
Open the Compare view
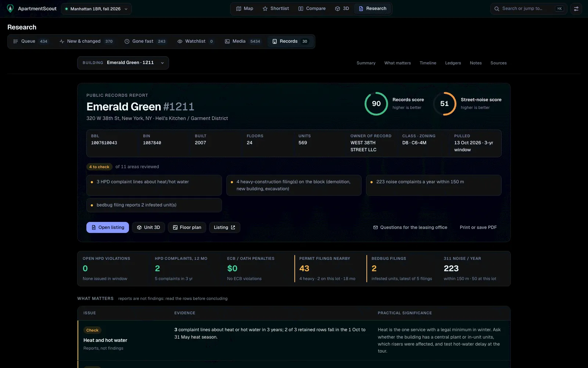coord(312,8)
